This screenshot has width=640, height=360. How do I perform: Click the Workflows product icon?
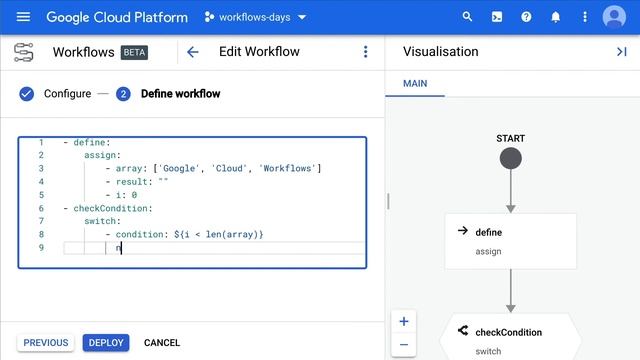click(24, 52)
